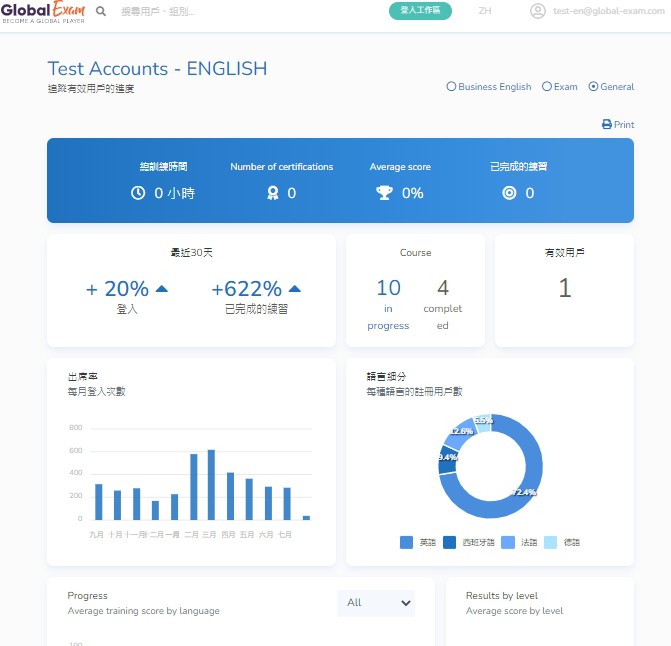Click the trophy average score icon

pyautogui.click(x=385, y=193)
